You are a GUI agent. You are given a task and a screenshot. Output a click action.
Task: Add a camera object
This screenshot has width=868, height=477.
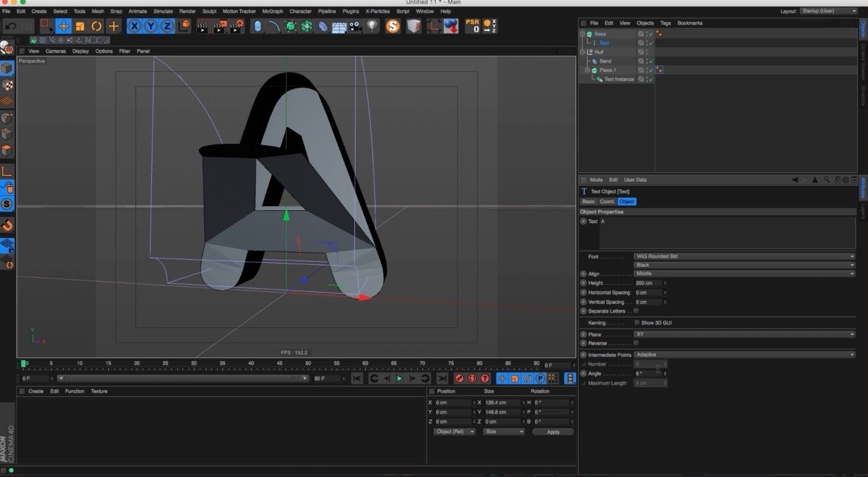[x=355, y=26]
